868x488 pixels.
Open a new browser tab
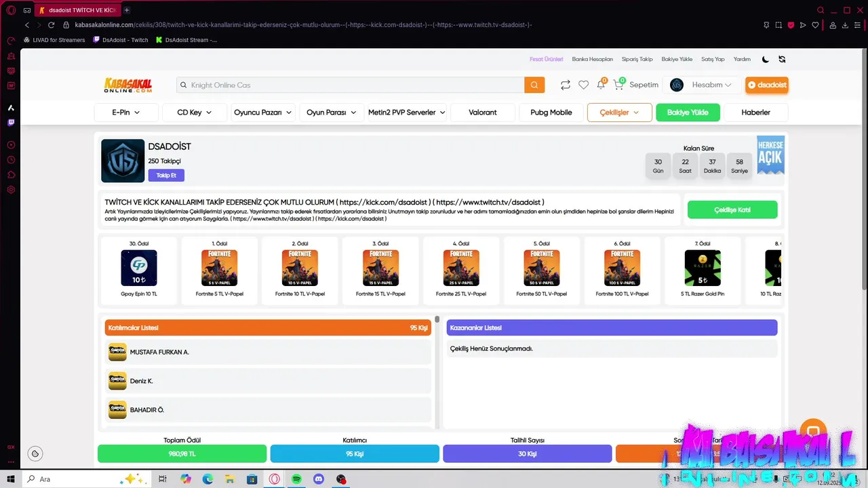click(x=127, y=10)
